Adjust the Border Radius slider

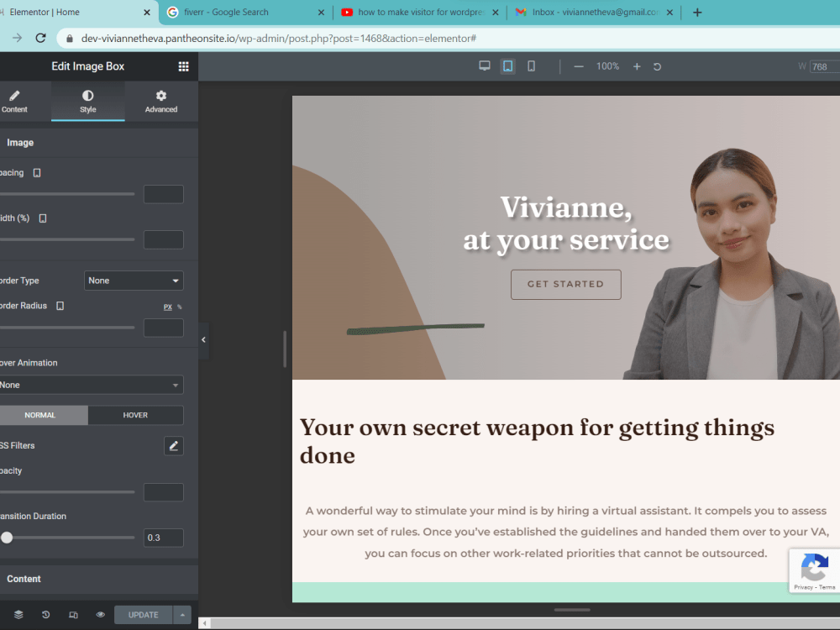[x=66, y=328]
